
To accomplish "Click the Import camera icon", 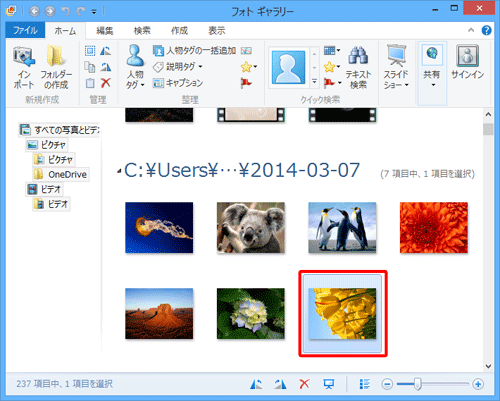I will click(x=24, y=56).
